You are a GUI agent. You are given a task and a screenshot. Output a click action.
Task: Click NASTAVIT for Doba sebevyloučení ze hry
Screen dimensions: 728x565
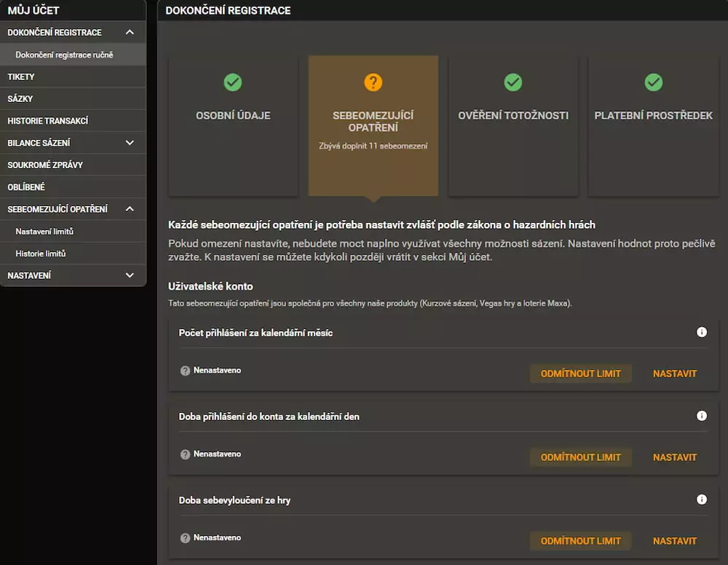tap(674, 540)
